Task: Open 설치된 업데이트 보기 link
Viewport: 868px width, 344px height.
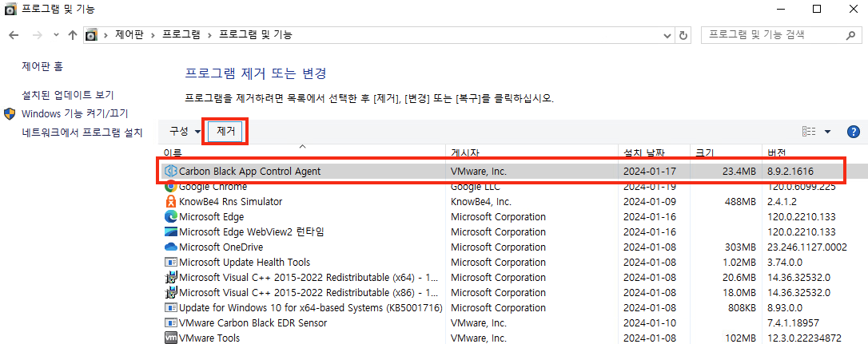Action: pos(67,95)
